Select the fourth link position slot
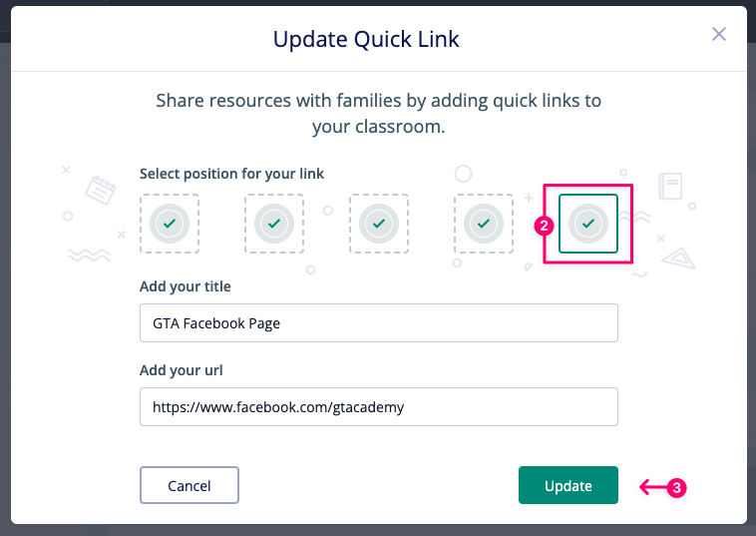 click(x=483, y=224)
